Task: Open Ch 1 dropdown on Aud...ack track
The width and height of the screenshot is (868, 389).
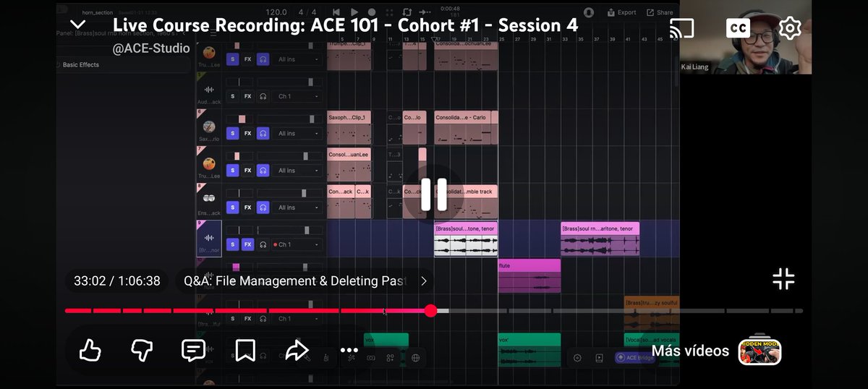Action: click(297, 96)
